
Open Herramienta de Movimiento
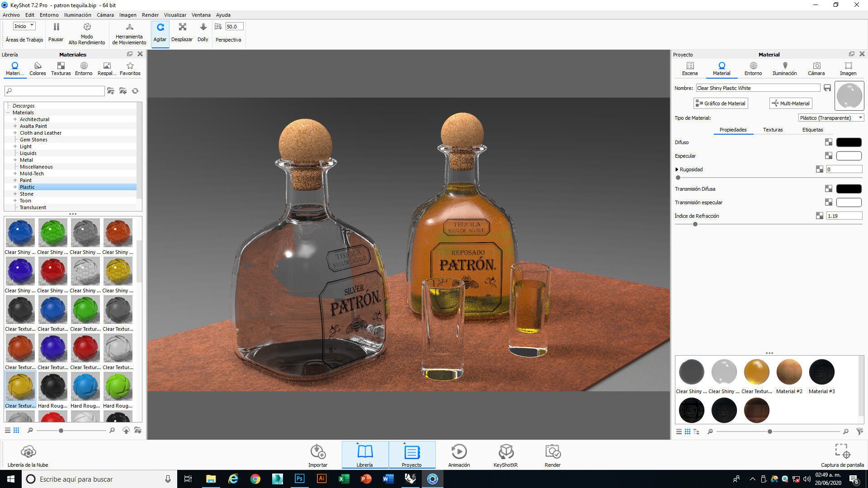[x=129, y=33]
